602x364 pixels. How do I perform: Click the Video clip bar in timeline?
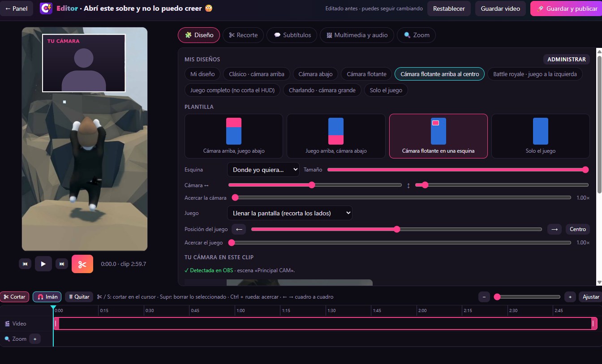326,323
